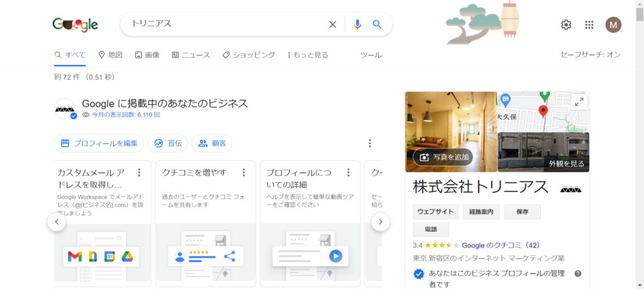Open settings gear icon
The width and height of the screenshot is (644, 289).
click(x=566, y=25)
